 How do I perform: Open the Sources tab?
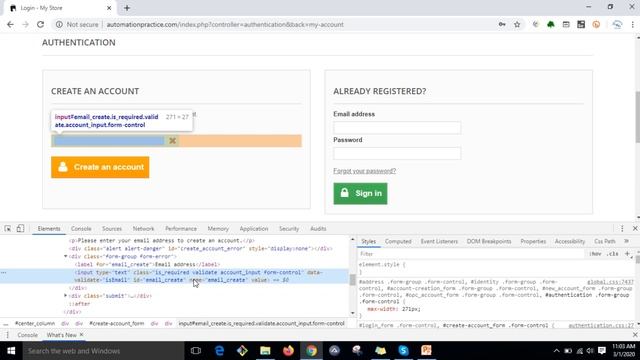click(112, 229)
